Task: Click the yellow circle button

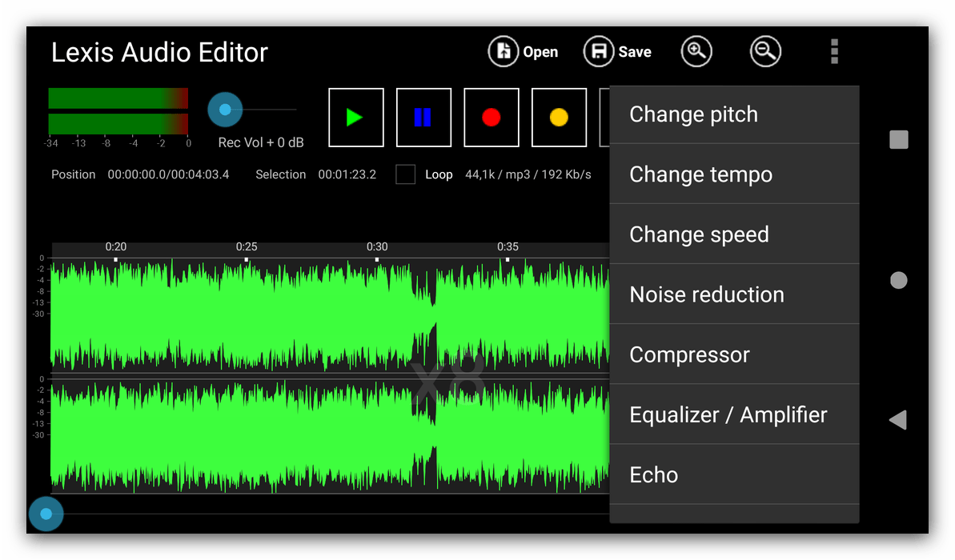Action: (x=559, y=118)
